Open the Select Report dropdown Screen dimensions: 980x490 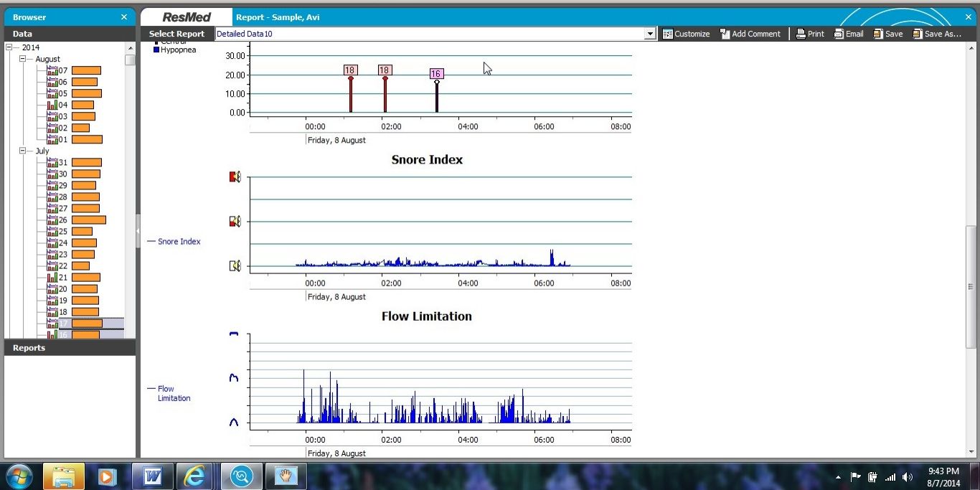point(650,34)
